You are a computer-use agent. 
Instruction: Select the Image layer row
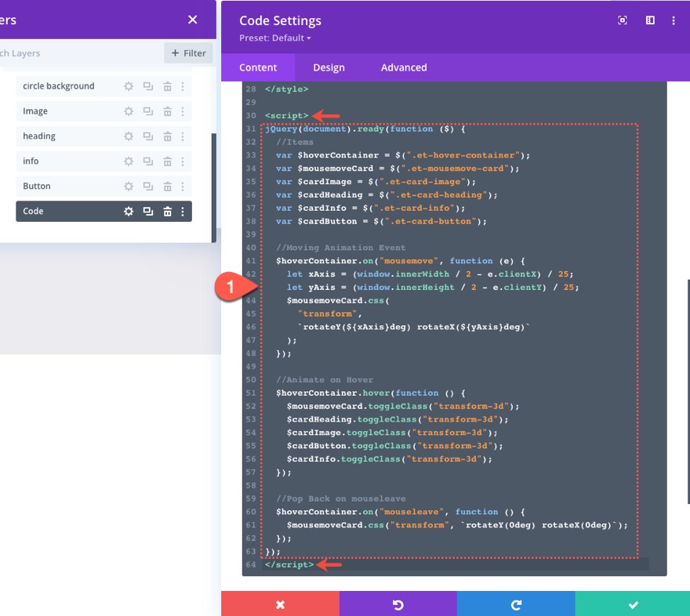[x=103, y=111]
